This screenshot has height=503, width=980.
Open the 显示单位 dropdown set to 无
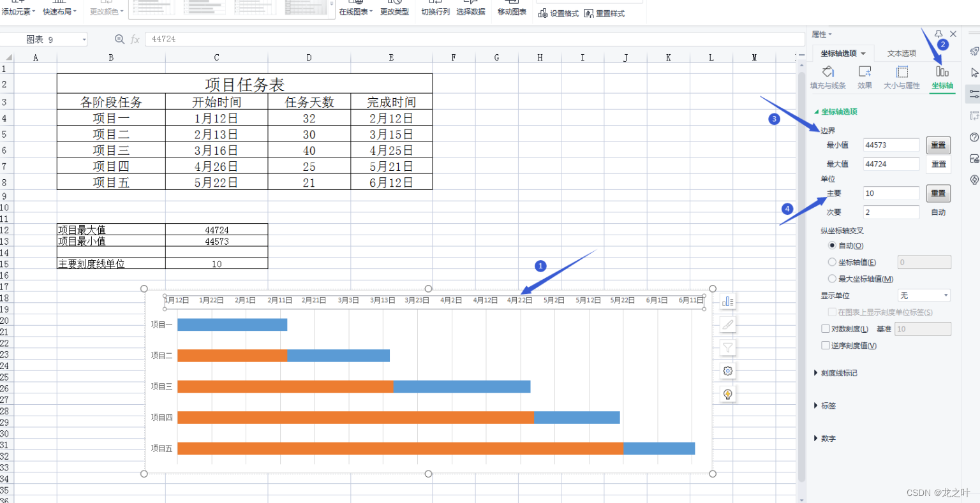[x=924, y=295]
